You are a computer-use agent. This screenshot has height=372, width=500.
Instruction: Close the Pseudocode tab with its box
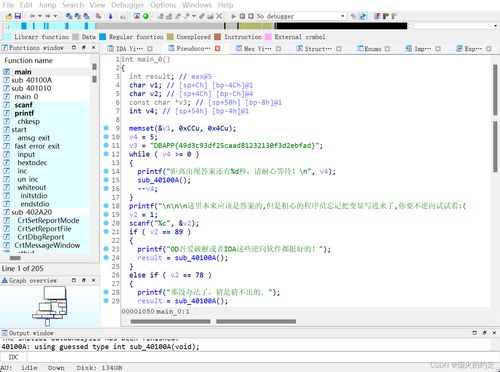(218, 49)
